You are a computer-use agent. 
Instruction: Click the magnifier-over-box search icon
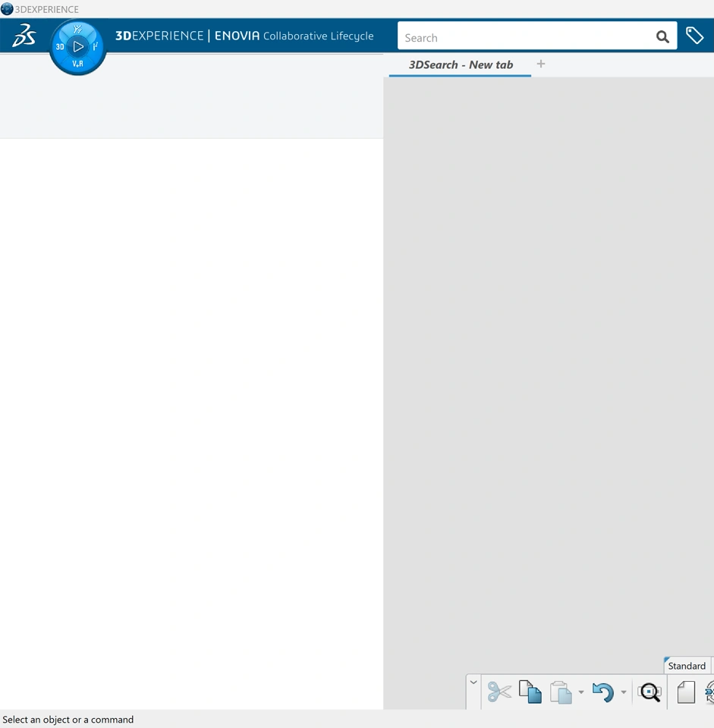coord(649,692)
